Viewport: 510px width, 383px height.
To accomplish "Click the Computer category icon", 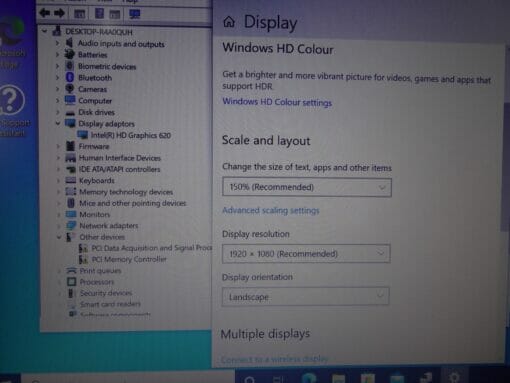I will coord(70,100).
